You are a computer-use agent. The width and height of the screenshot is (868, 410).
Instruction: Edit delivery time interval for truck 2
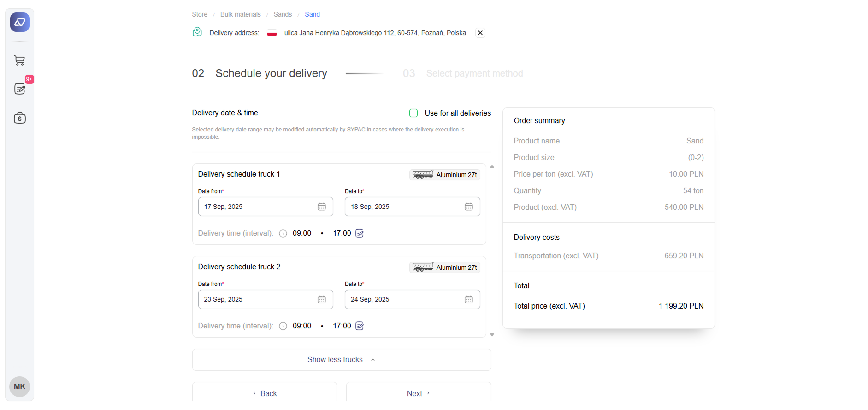[x=360, y=326]
